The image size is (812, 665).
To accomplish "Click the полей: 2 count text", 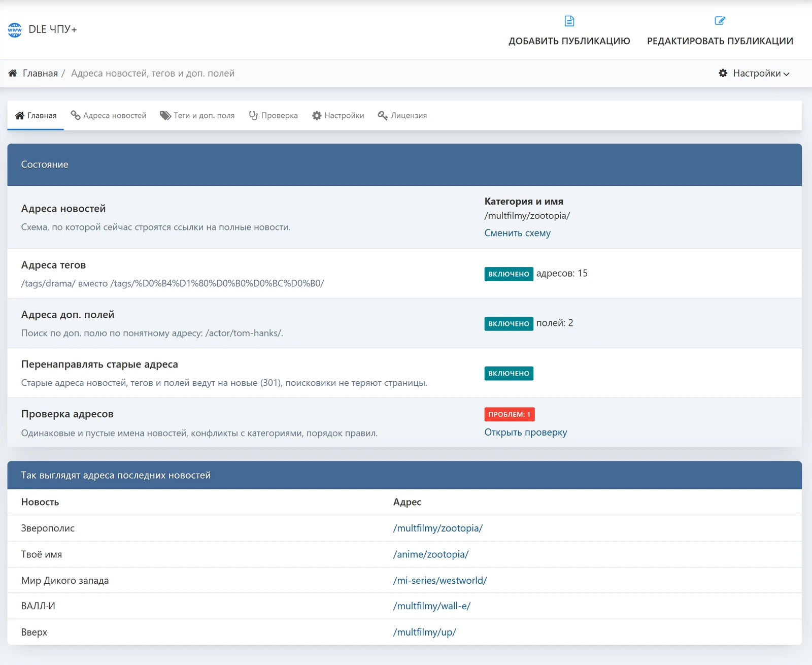I will click(555, 323).
